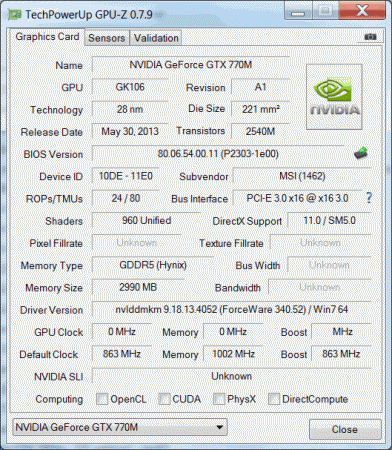
Task: Minimize the GPU-Z window
Action: pyautogui.click(x=298, y=11)
